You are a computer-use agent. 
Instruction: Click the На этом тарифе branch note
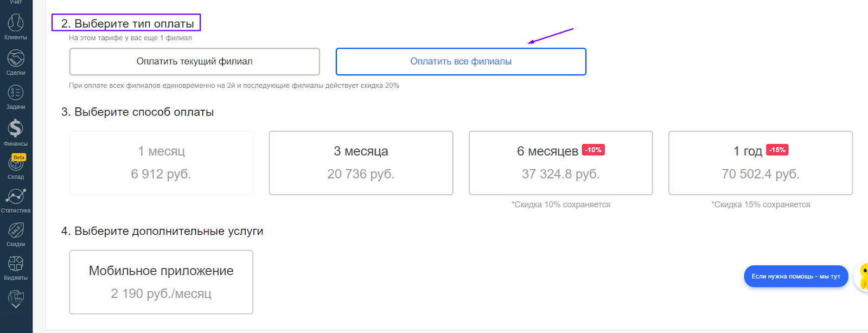tap(130, 38)
